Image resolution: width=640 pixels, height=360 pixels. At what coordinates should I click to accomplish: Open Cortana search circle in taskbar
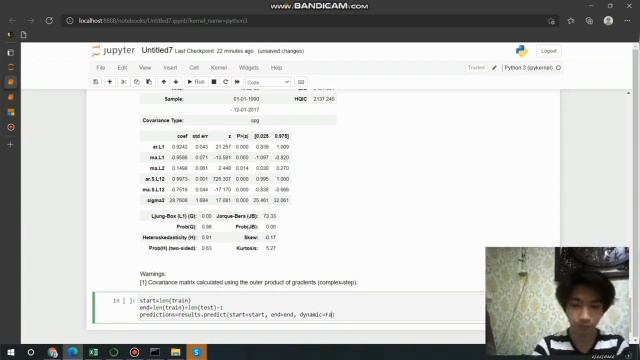pos(31,352)
